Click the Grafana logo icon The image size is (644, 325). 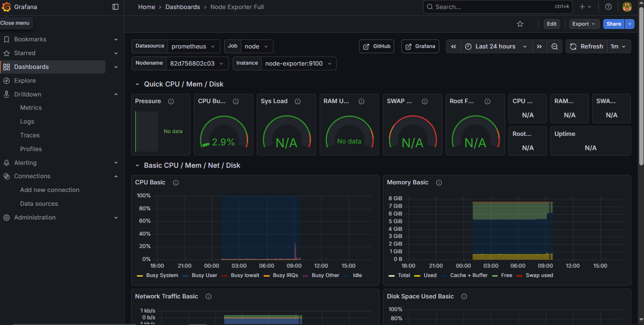point(7,7)
